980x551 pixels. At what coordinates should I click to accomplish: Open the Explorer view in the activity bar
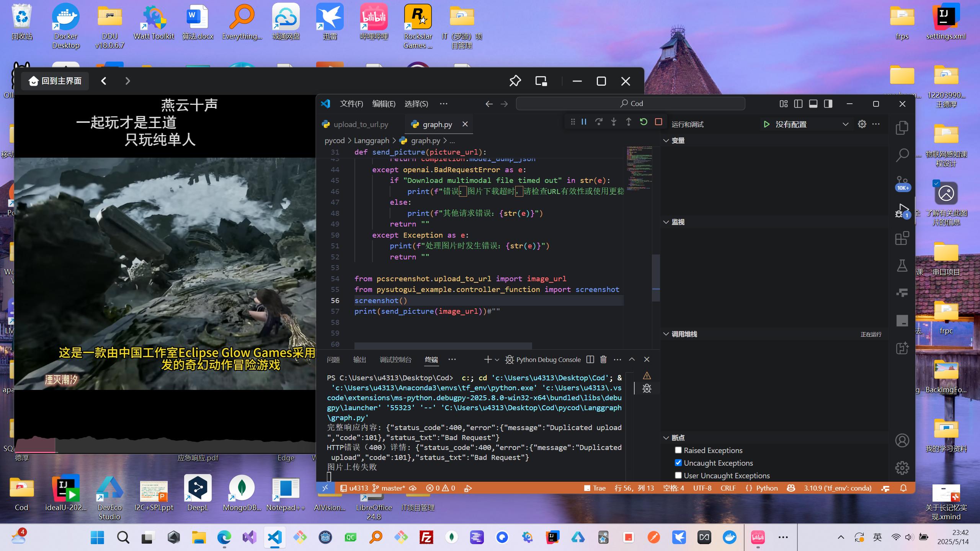coord(902,128)
